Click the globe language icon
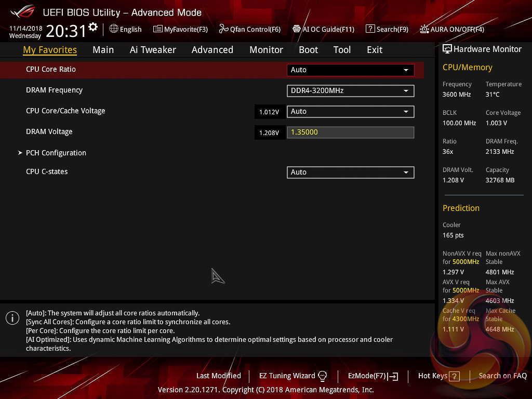The image size is (532, 399). [x=114, y=29]
